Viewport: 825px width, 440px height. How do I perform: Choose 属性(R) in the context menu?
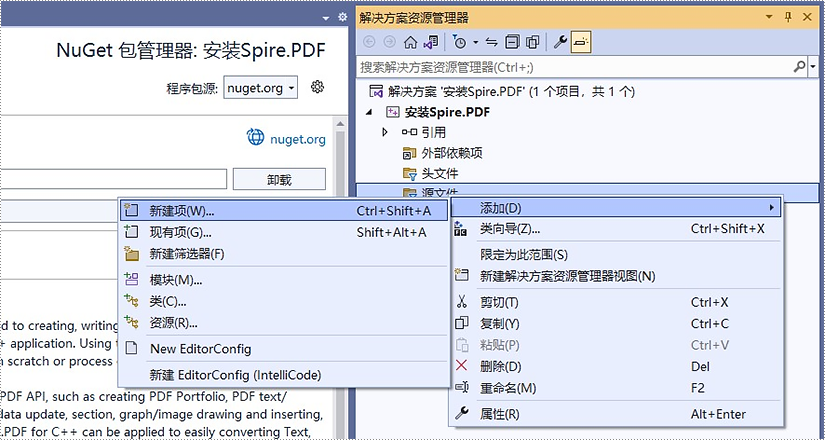(616, 414)
